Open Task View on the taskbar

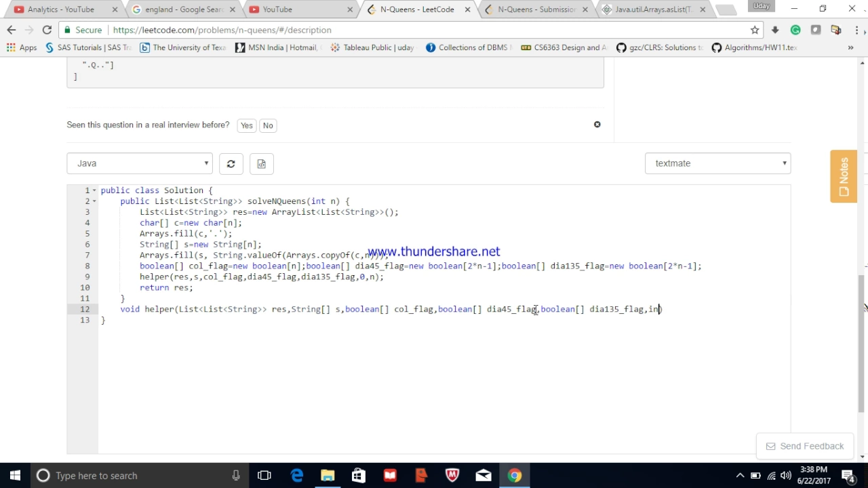tap(264, 476)
